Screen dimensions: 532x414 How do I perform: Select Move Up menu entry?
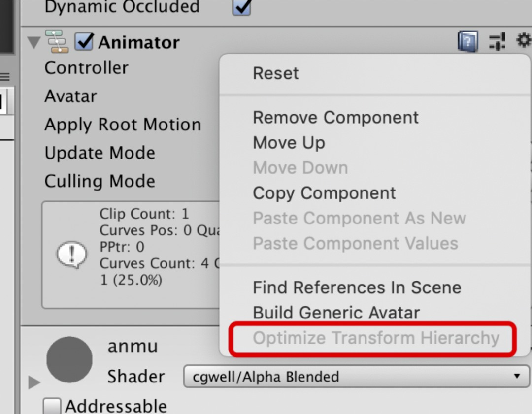click(x=289, y=143)
